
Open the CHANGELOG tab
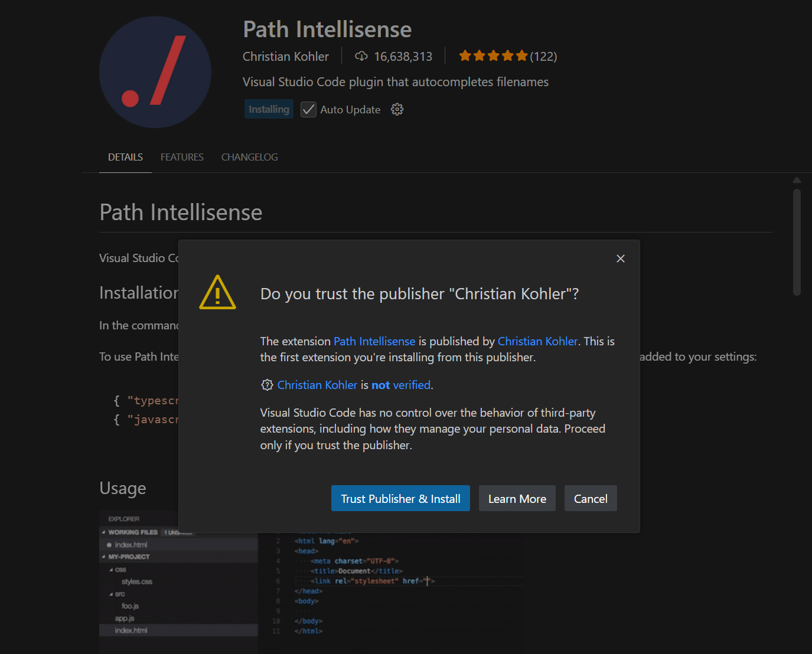tap(249, 157)
